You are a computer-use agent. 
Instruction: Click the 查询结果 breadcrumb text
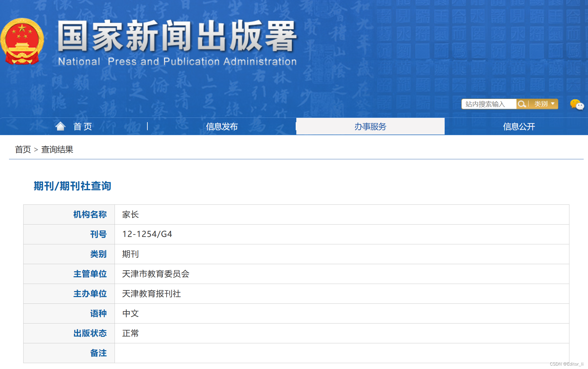(x=57, y=149)
